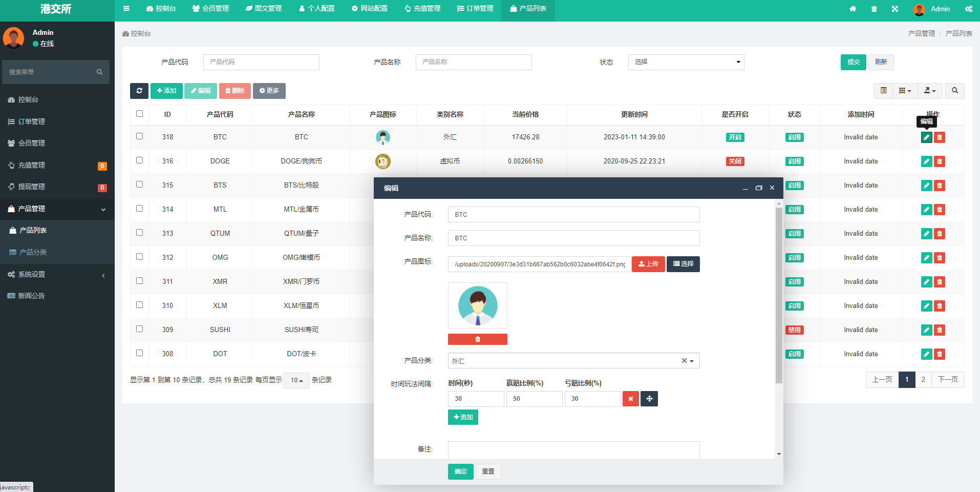Select all rows with the header checkbox
The height and width of the screenshot is (492, 980).
[139, 114]
